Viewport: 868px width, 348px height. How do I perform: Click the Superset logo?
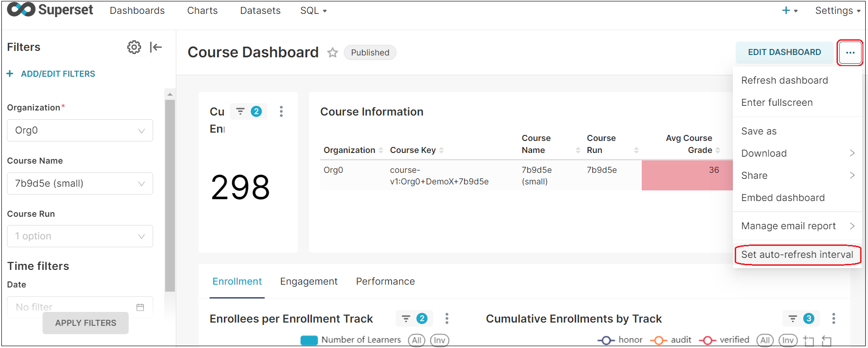[x=50, y=10]
